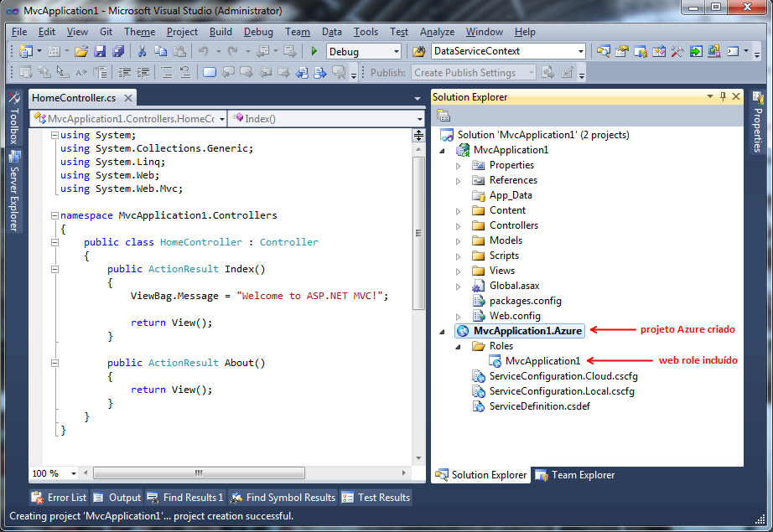Cut selection with the scissors icon
Screen dimensions: 773x532
coord(142,51)
